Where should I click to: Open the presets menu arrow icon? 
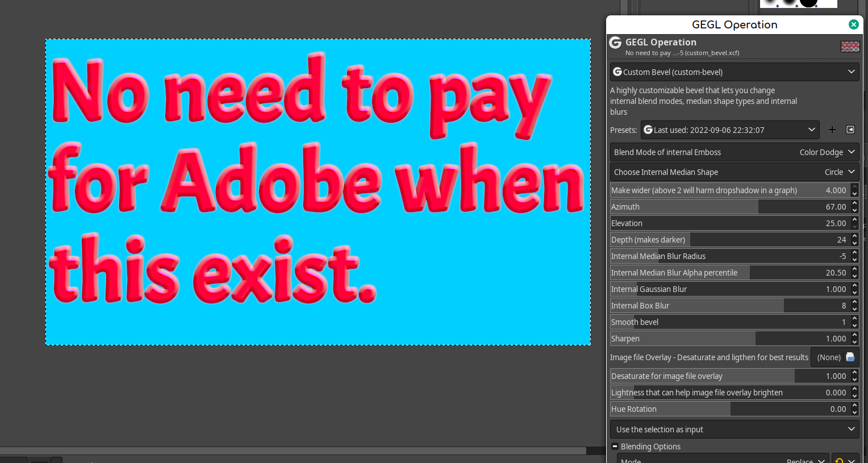tap(850, 130)
